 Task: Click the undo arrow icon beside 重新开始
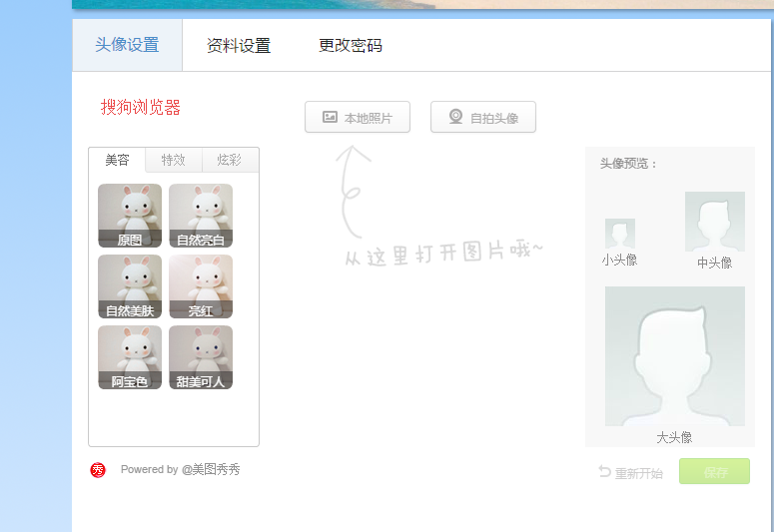[x=604, y=471]
